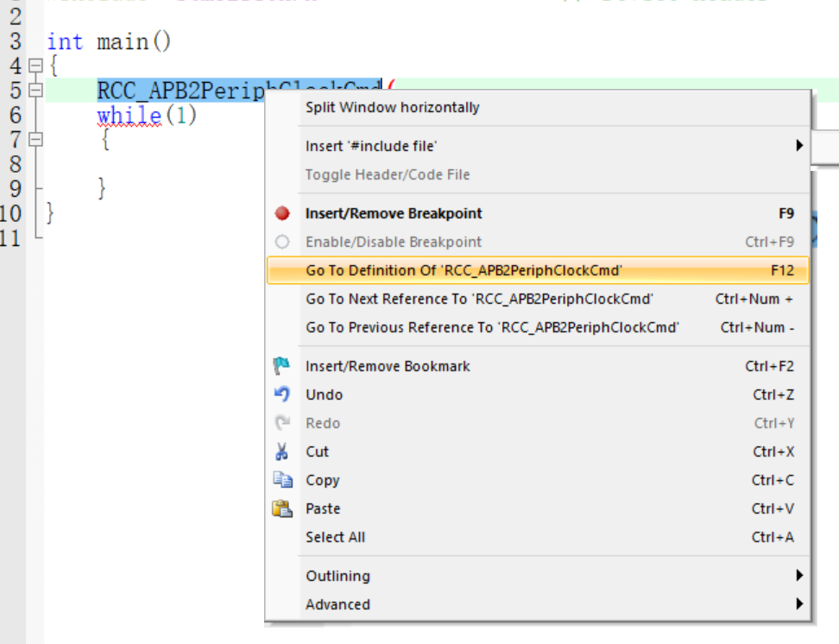This screenshot has height=644, width=839.
Task: Click line number 8 in gutter
Action: 16,164
